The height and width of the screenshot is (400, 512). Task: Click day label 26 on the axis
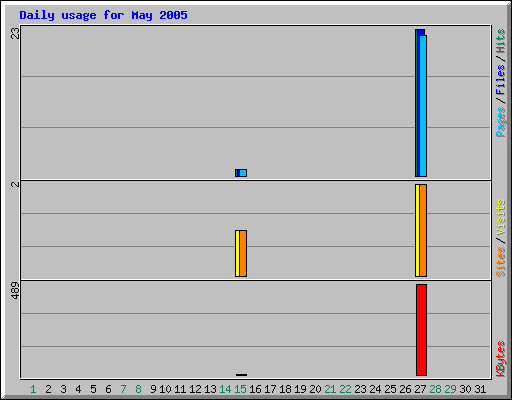click(x=405, y=389)
